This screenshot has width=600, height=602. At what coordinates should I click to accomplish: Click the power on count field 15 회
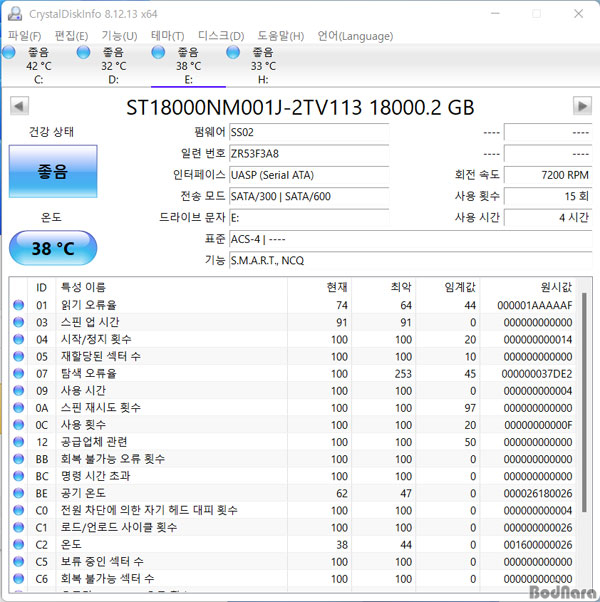point(548,197)
